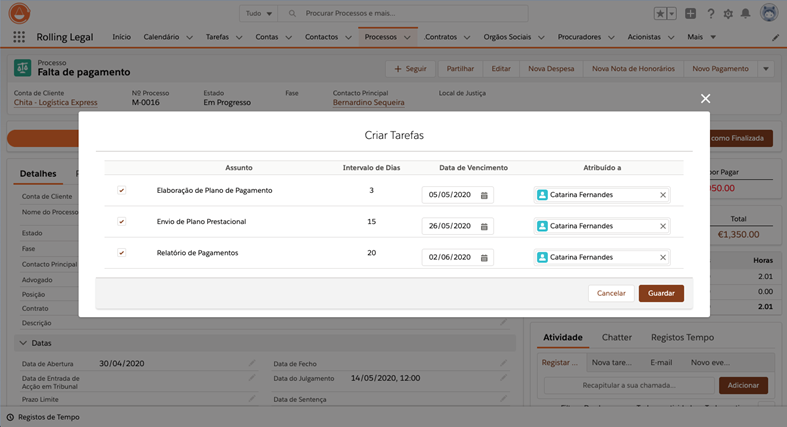The width and height of the screenshot is (787, 427).
Task: Uncheck Elaboração de Plano de Pagamento task
Action: (121, 190)
